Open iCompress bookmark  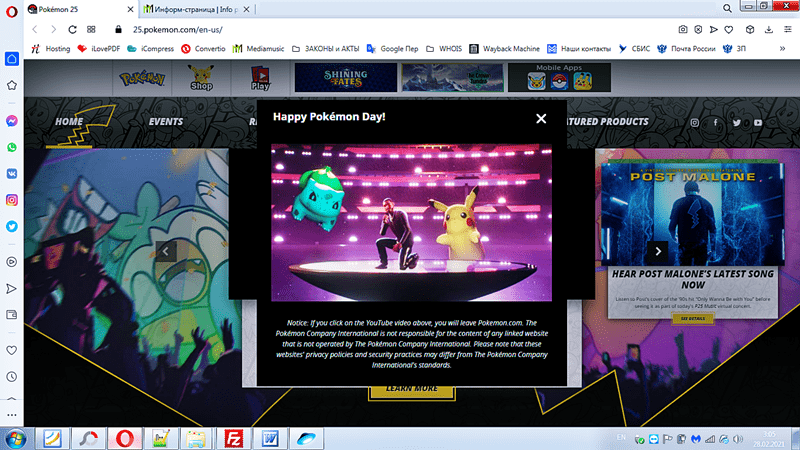151,48
